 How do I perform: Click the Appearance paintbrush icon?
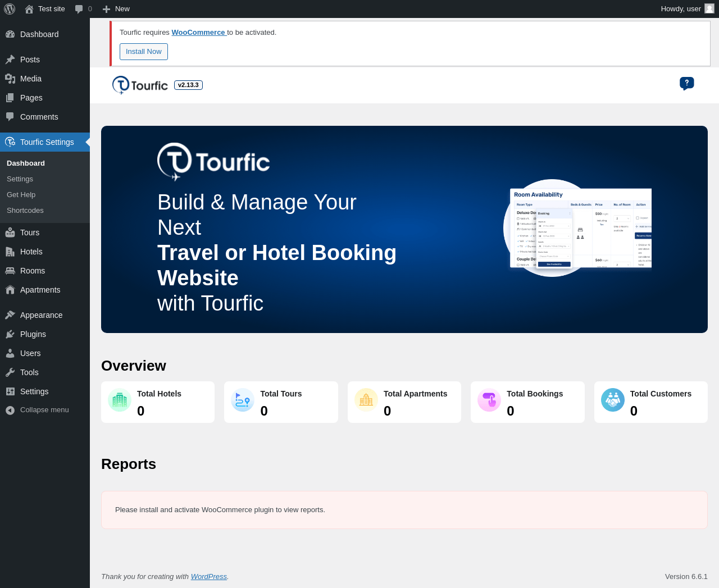(10, 315)
